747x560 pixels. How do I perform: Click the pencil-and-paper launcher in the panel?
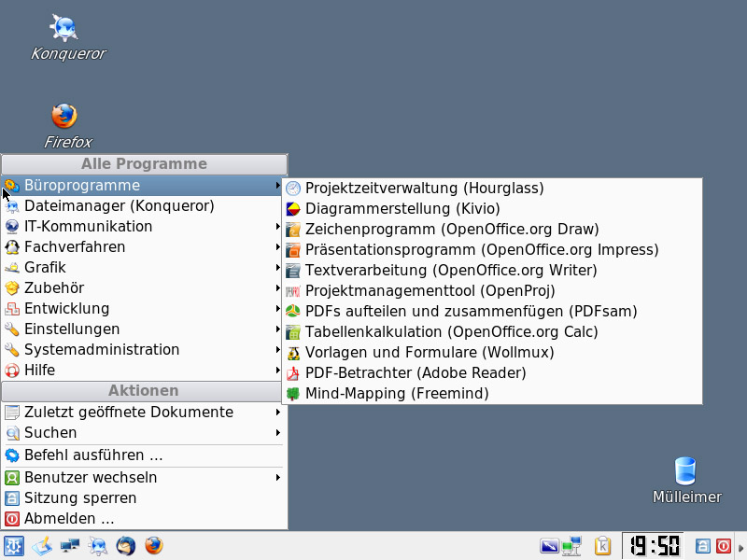(42, 546)
